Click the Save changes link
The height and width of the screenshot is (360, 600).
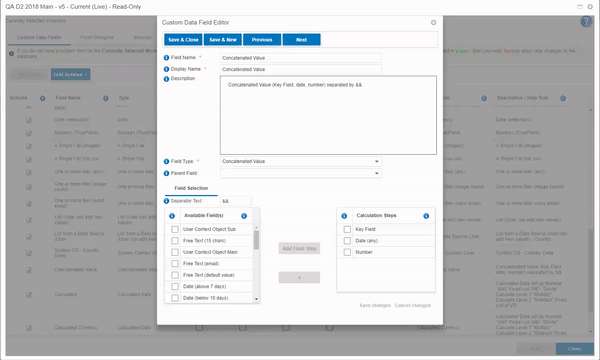[375, 305]
